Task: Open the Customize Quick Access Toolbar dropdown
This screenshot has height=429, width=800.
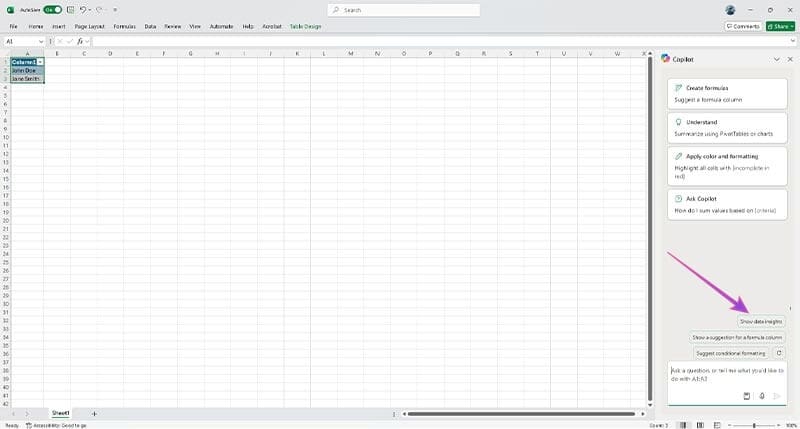Action: click(x=115, y=9)
